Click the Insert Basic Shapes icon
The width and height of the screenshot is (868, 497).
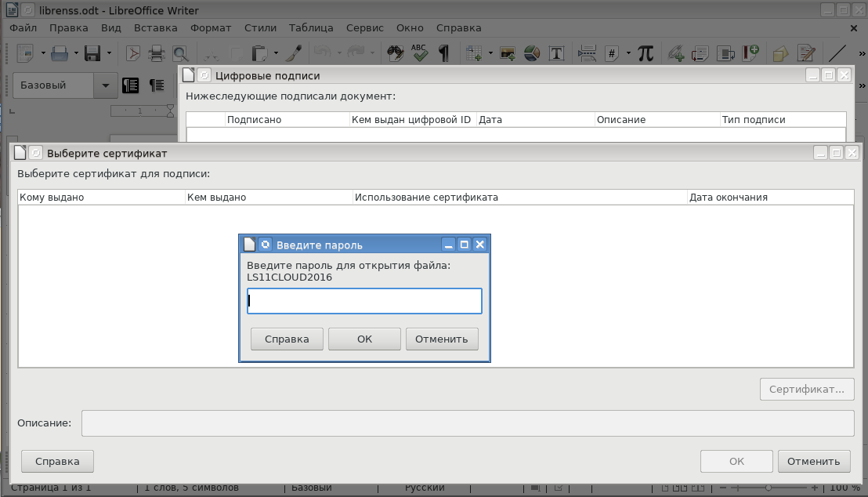[780, 53]
